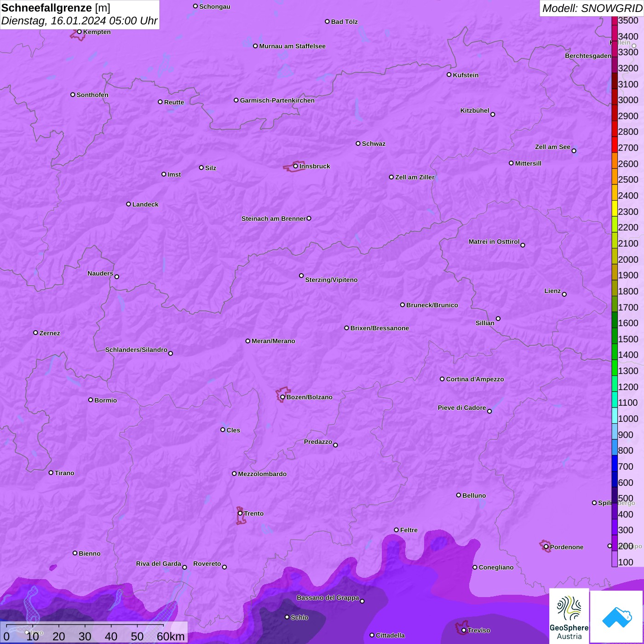Viewport: 644px width, 644px height.
Task: Click the Pordenone city label
Action: [x=567, y=547]
